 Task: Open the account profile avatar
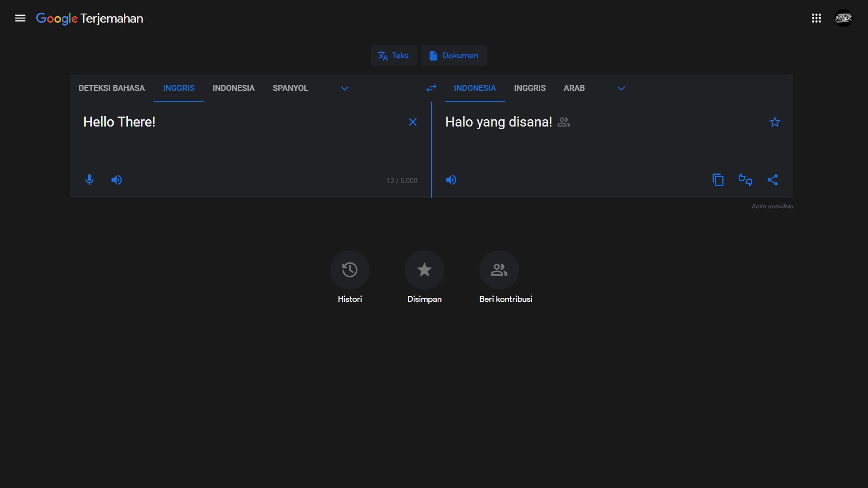843,18
